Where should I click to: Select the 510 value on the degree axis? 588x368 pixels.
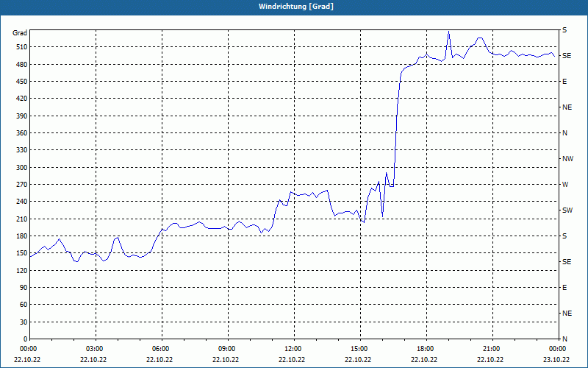click(22, 47)
